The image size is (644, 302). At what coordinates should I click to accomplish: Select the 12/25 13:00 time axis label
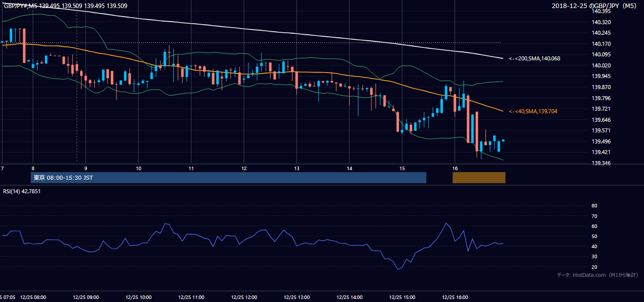click(x=296, y=297)
